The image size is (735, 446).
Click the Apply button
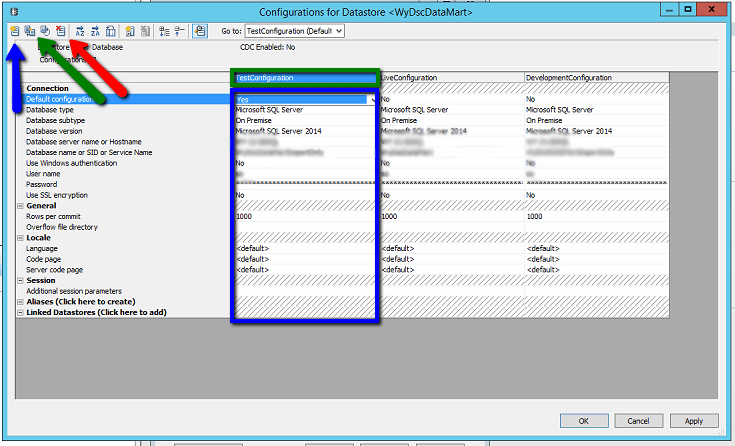pyautogui.click(x=694, y=421)
